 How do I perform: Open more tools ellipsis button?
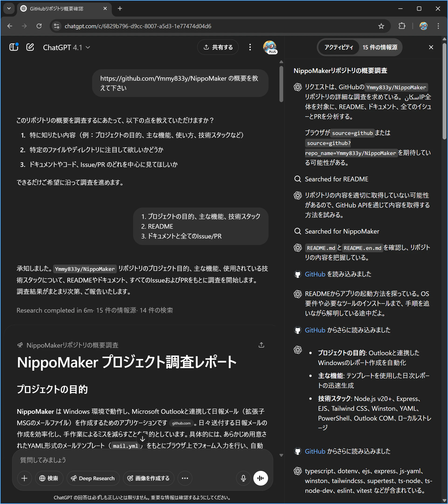(x=185, y=478)
